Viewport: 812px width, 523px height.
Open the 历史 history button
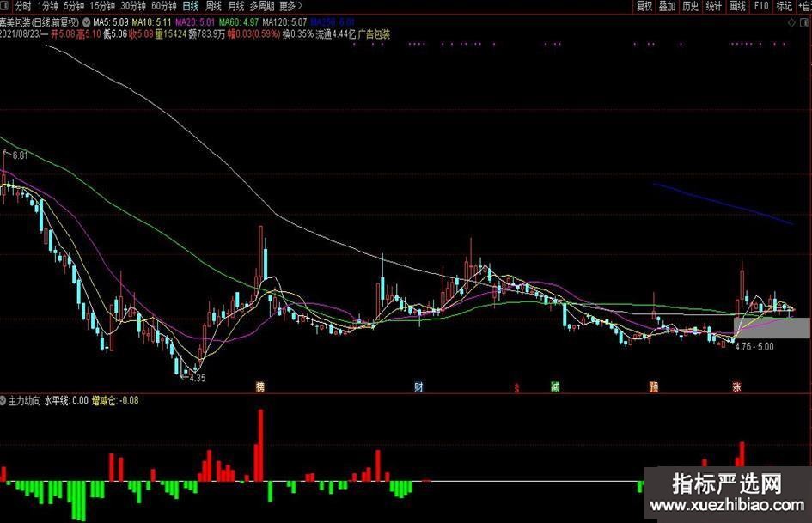pos(690,6)
